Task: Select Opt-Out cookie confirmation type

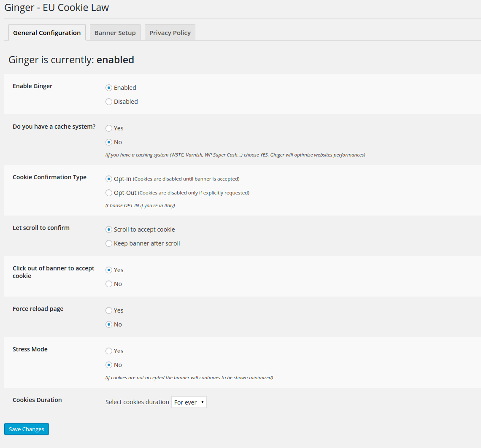Action: coord(108,192)
